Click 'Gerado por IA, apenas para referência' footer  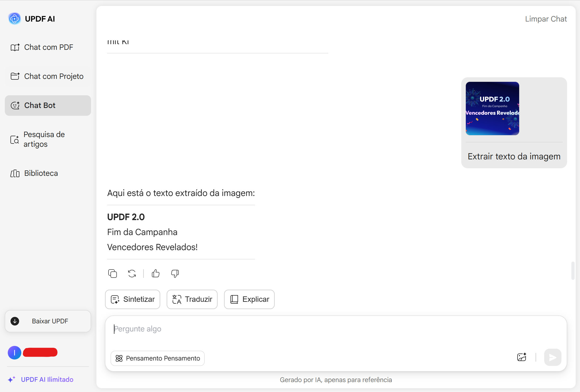[x=336, y=380]
